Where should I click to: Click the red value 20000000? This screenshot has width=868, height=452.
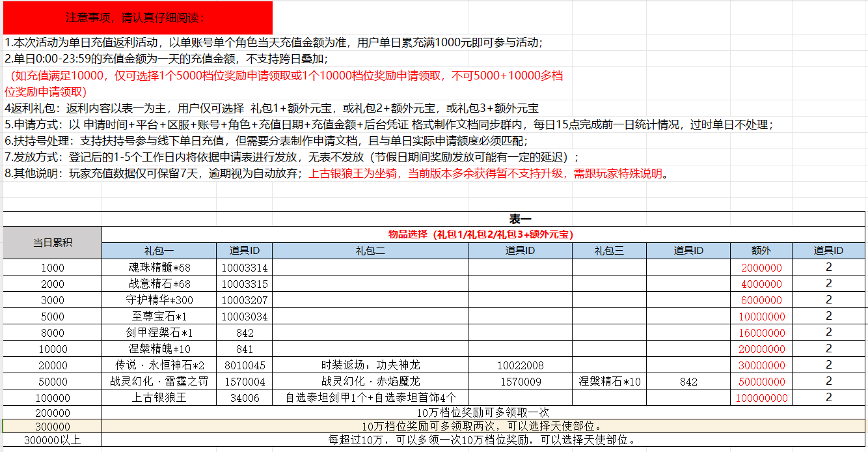click(761, 348)
